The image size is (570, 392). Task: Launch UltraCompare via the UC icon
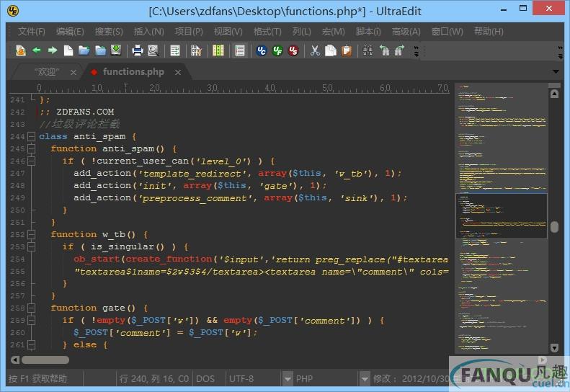(x=262, y=50)
